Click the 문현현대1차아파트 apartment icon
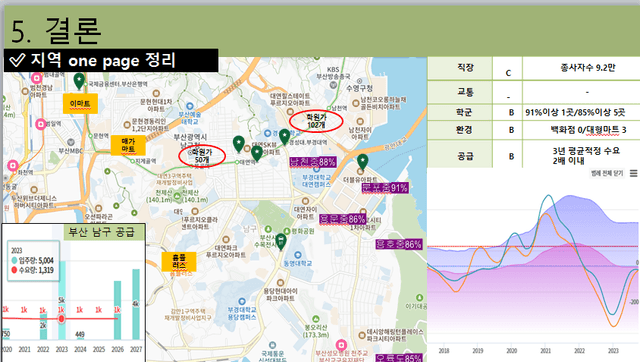Viewport: 640px width, 362px height. (x=156, y=94)
